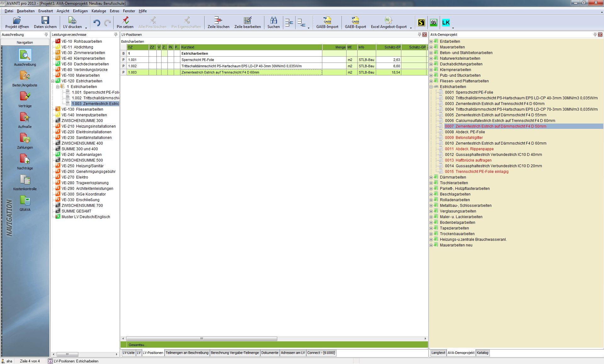Click the cyan LK toolbar icon
The height and width of the screenshot is (364, 604).
click(x=446, y=23)
